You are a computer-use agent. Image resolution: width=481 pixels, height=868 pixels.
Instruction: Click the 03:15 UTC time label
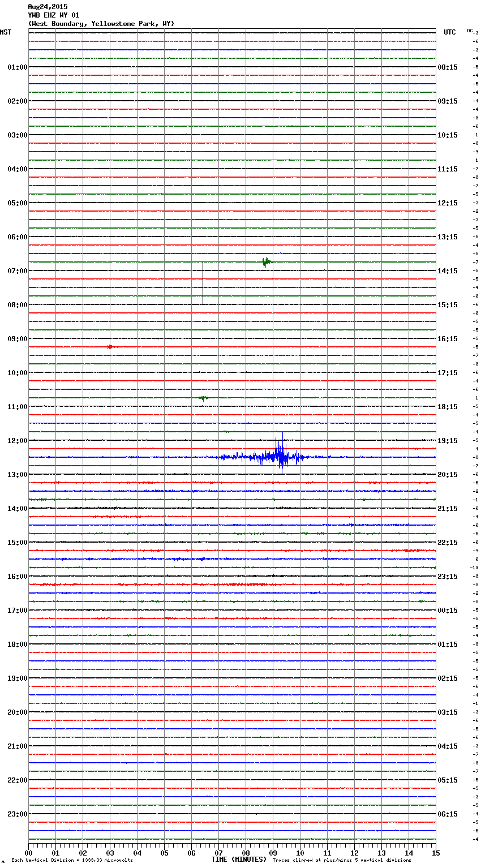(x=448, y=712)
